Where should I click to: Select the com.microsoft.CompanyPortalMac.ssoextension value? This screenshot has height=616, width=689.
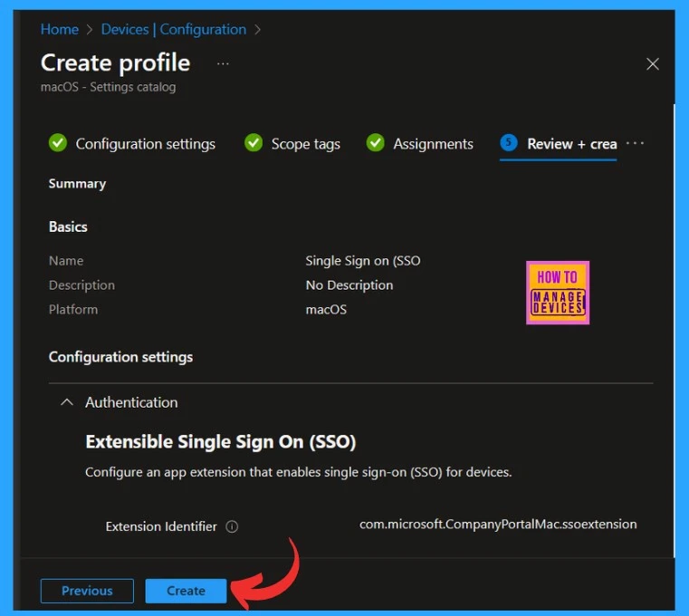coord(498,525)
